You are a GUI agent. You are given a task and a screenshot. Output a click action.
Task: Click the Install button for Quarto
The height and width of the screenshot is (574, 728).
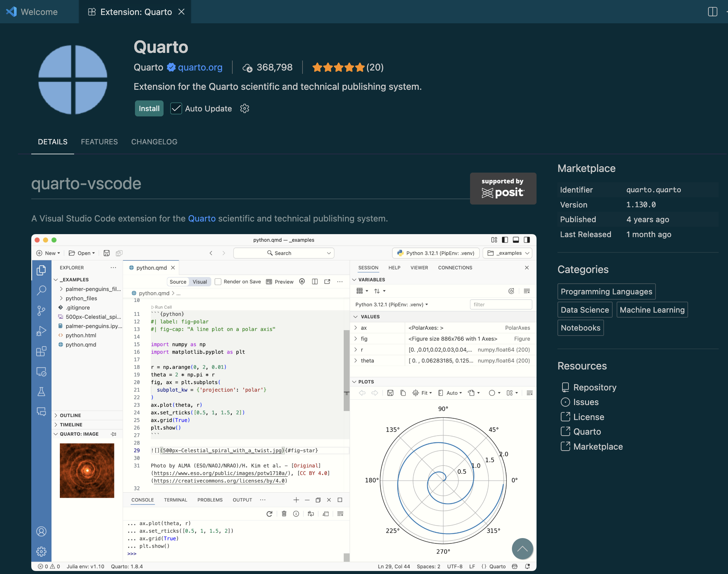coord(149,108)
